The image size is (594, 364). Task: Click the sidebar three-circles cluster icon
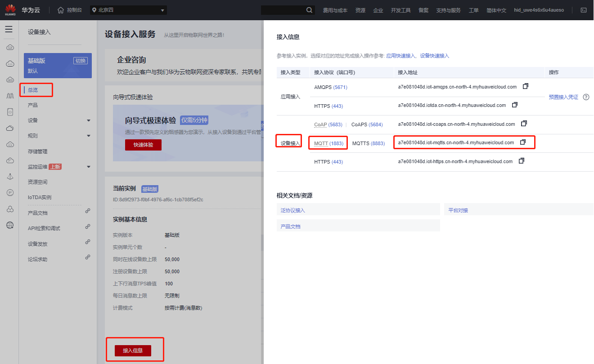[x=9, y=209]
